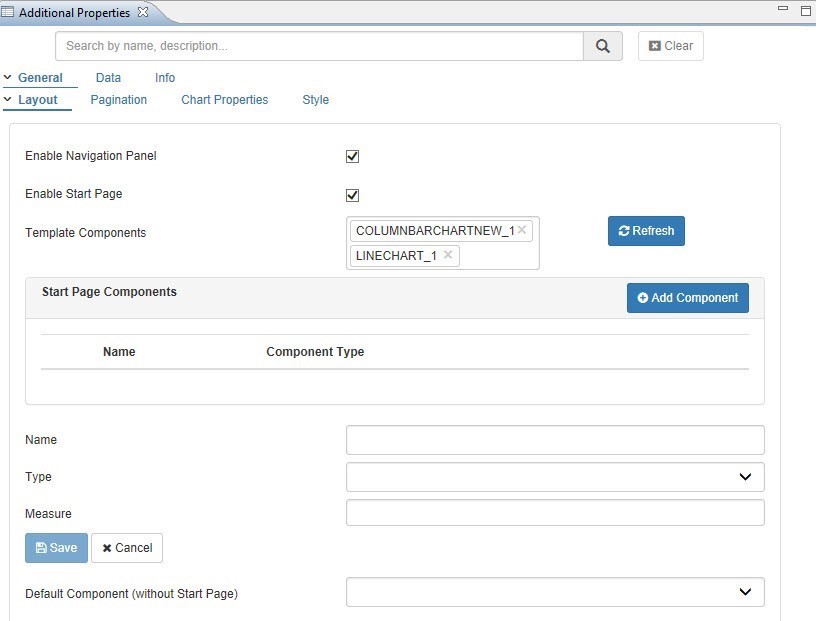Focus the search by name field

click(320, 46)
